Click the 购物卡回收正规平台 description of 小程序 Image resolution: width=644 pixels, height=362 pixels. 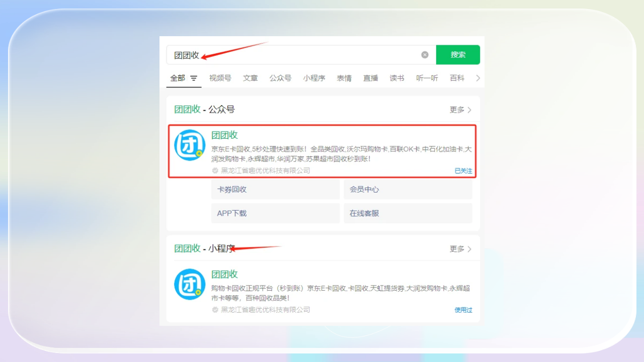(x=341, y=293)
